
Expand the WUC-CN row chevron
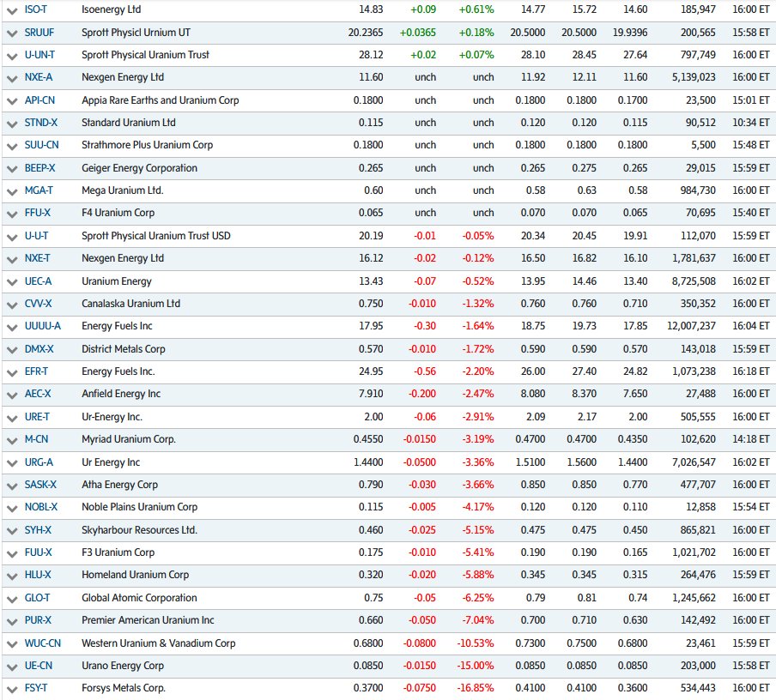(12, 644)
